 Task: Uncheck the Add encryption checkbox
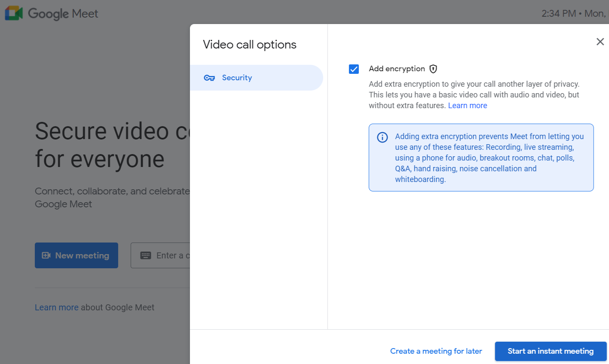coord(354,69)
